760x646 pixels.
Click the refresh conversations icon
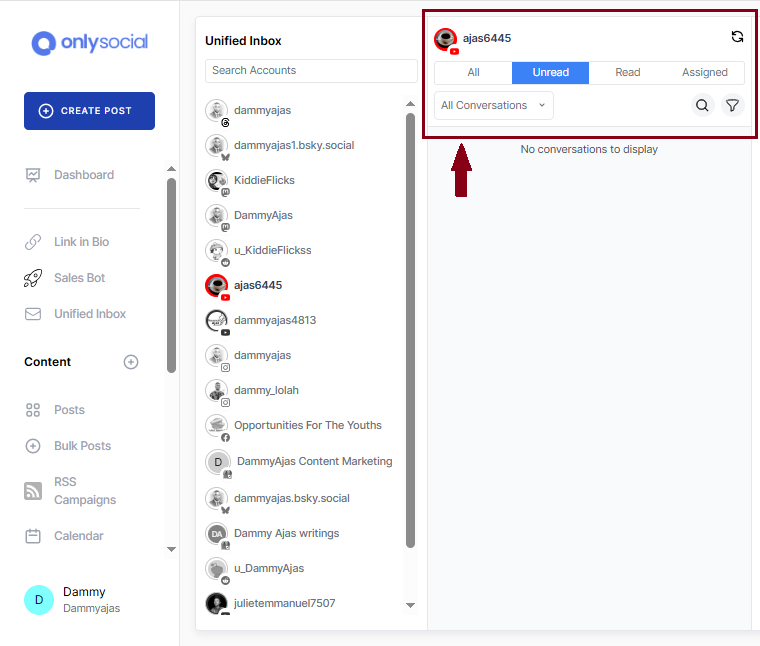point(737,37)
